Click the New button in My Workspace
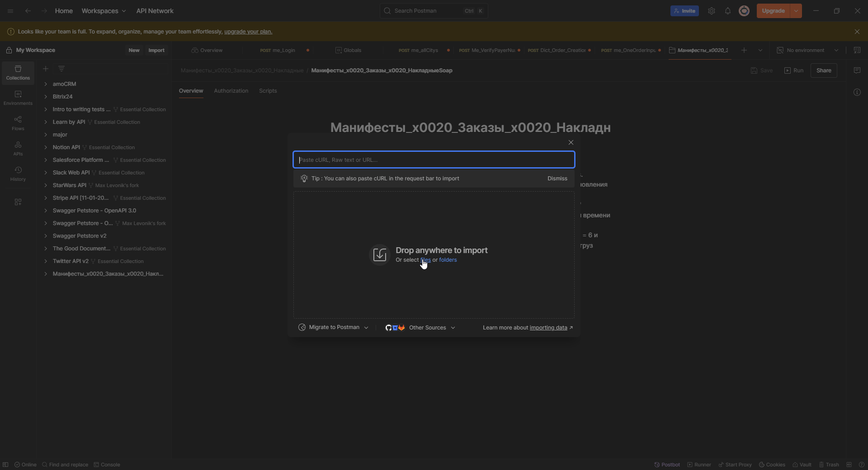Viewport: 868px width, 470px height. [134, 50]
